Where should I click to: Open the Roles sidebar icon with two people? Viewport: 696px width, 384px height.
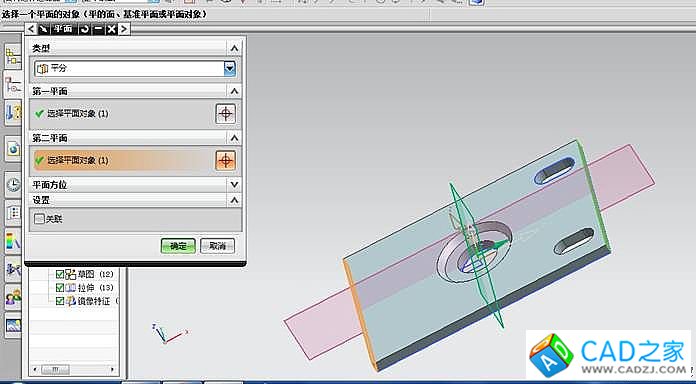click(13, 296)
